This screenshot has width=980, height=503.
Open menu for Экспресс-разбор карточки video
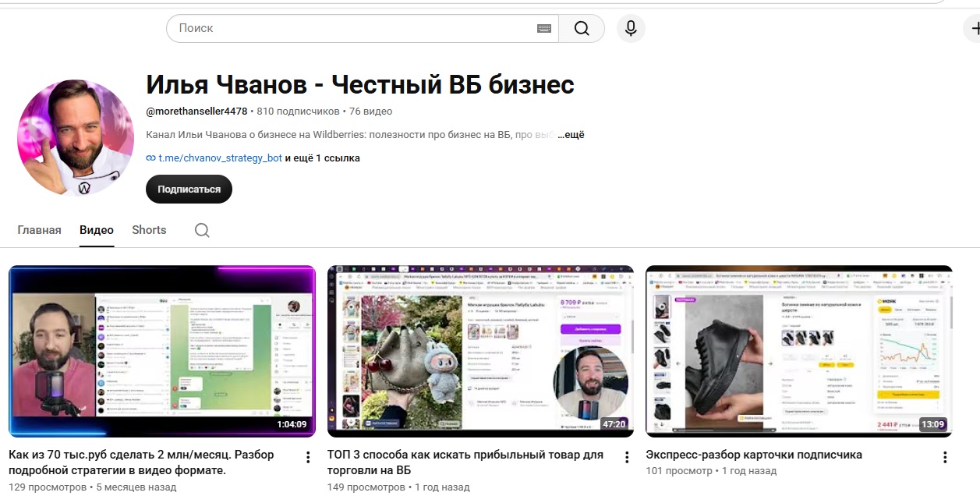click(x=945, y=457)
